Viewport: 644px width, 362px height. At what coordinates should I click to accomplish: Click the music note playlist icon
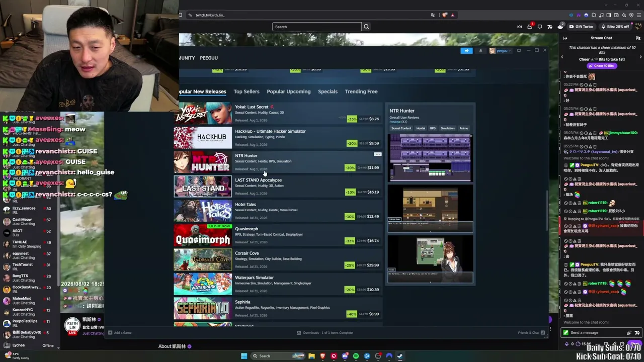601,15
